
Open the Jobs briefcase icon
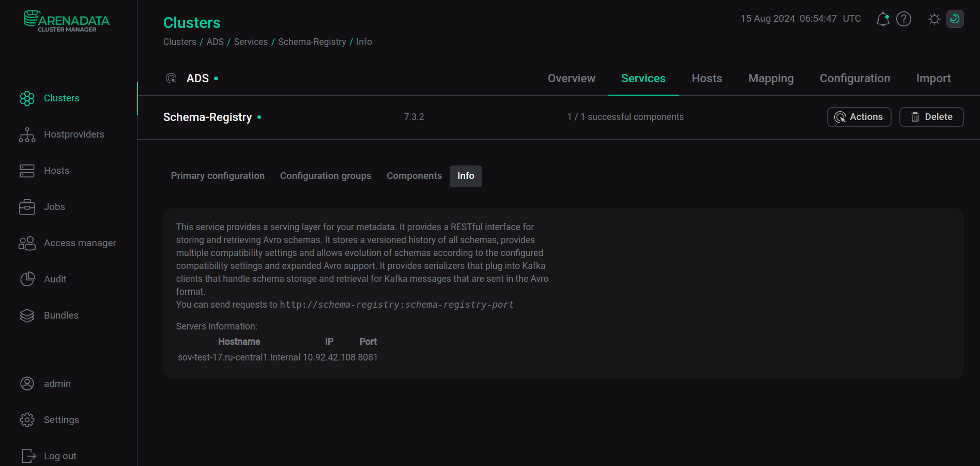(x=27, y=207)
